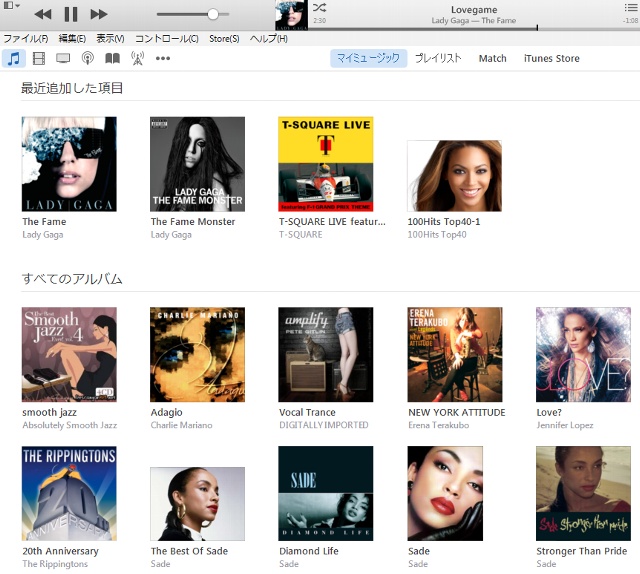Click the Absolutely Smooth Jazz artist label
This screenshot has width=640, height=574.
[x=69, y=425]
